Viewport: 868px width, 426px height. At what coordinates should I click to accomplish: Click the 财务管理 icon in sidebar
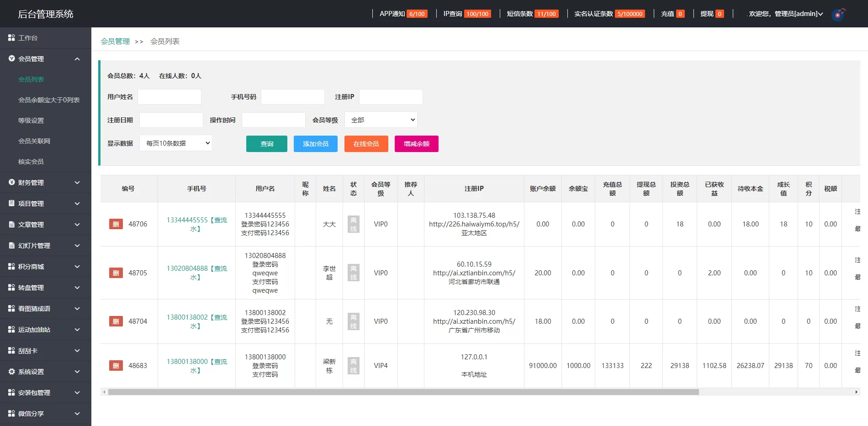[11, 182]
